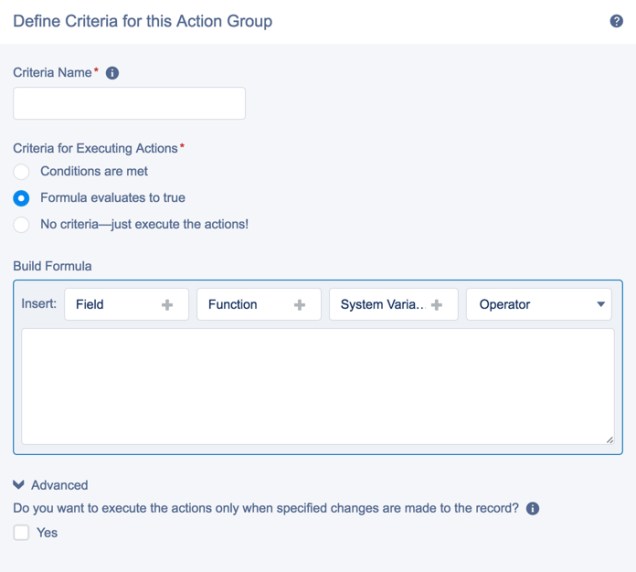This screenshot has height=572, width=636.
Task: Click the plus icon beside Function
Action: (299, 305)
